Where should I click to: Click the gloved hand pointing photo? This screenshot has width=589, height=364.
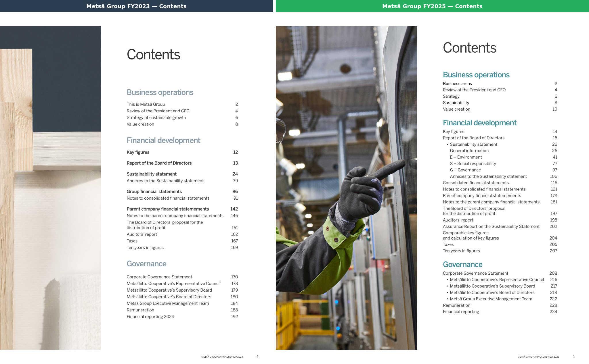(346, 188)
